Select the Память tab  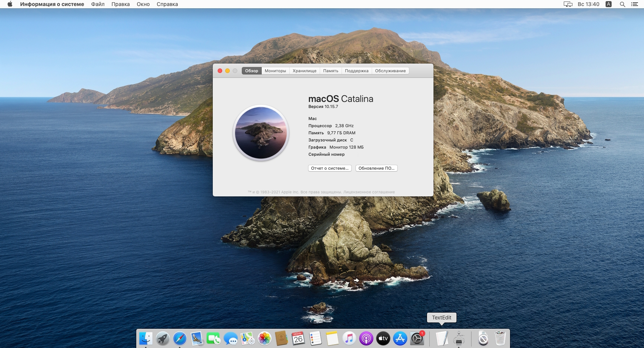click(331, 71)
